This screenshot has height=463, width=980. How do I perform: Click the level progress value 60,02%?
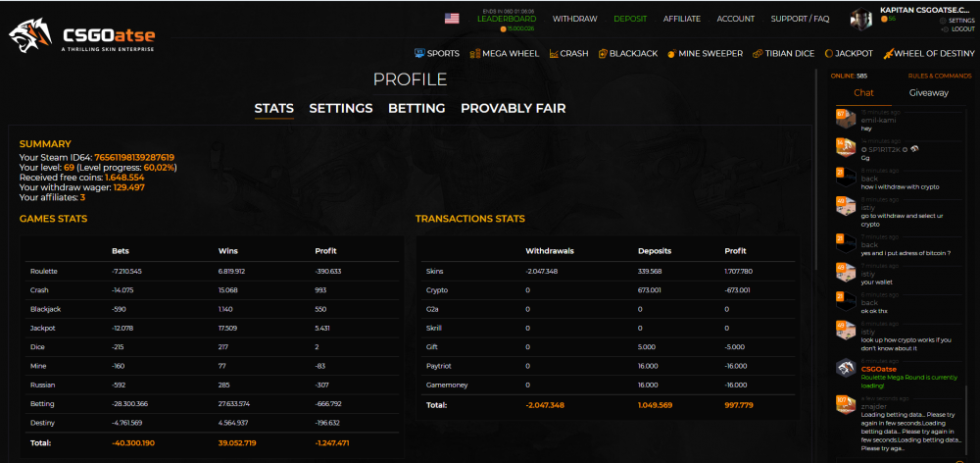[x=160, y=168]
